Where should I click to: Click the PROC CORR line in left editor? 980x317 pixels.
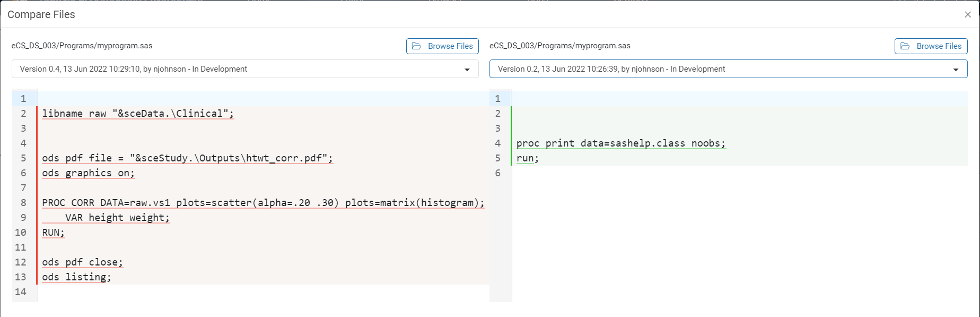263,203
